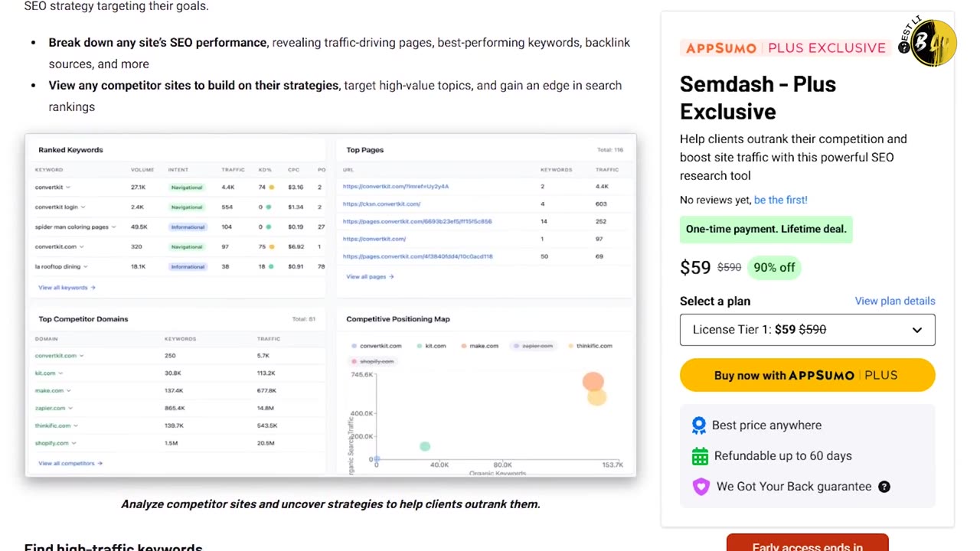Click the Semdash - Plus Exclusive title
The width and height of the screenshot is (980, 551).
tap(758, 98)
